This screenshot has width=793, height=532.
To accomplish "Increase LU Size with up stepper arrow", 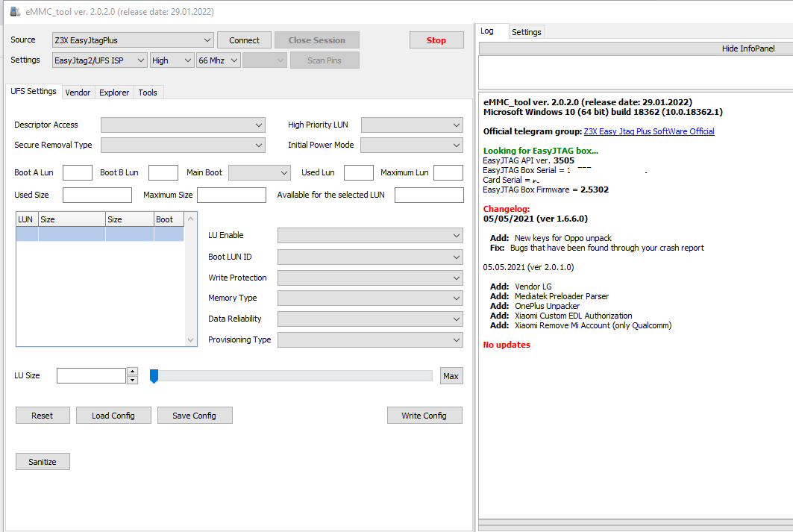I will point(133,372).
